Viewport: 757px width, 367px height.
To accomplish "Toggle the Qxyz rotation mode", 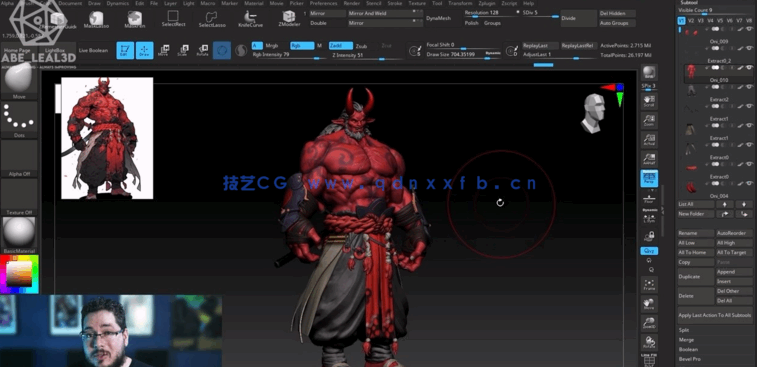I will 649,251.
